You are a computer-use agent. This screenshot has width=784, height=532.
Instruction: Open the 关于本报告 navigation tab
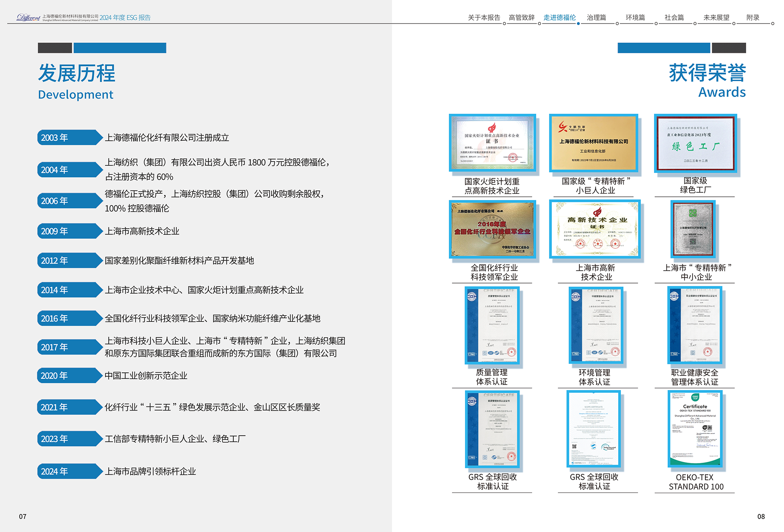click(x=484, y=18)
